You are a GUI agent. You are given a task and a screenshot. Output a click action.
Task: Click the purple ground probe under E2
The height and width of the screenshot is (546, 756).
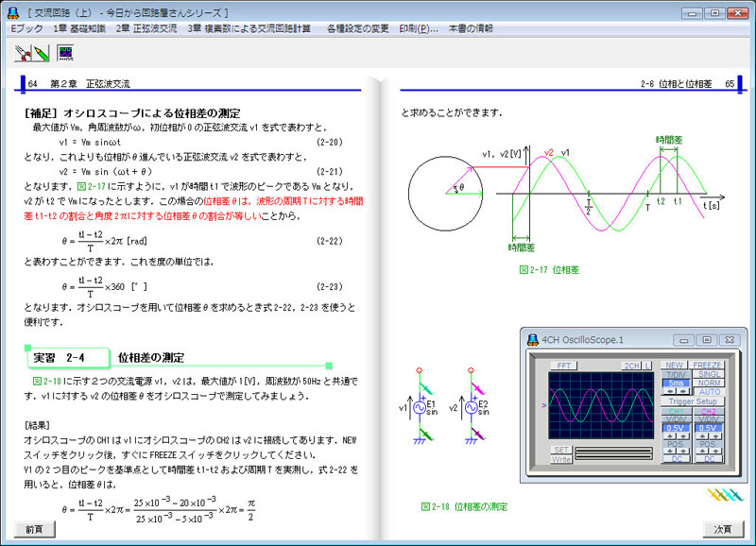[478, 434]
